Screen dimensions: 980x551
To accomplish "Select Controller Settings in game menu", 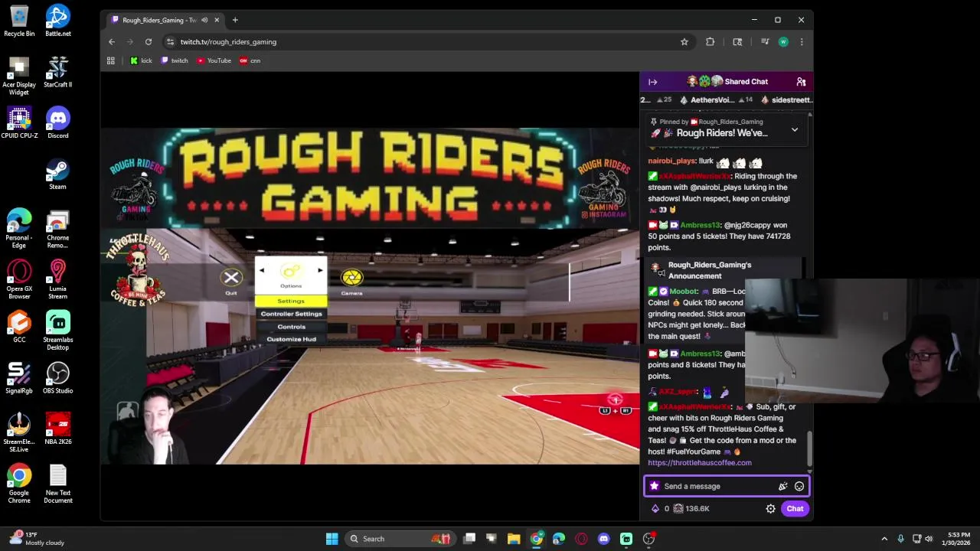I will point(291,314).
